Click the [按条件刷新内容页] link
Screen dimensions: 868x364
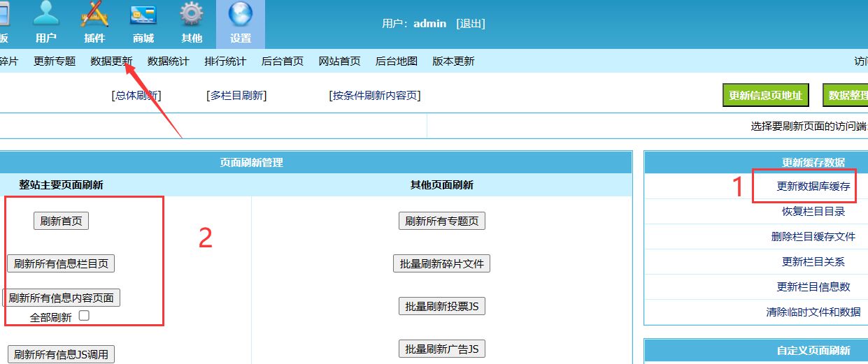[375, 96]
